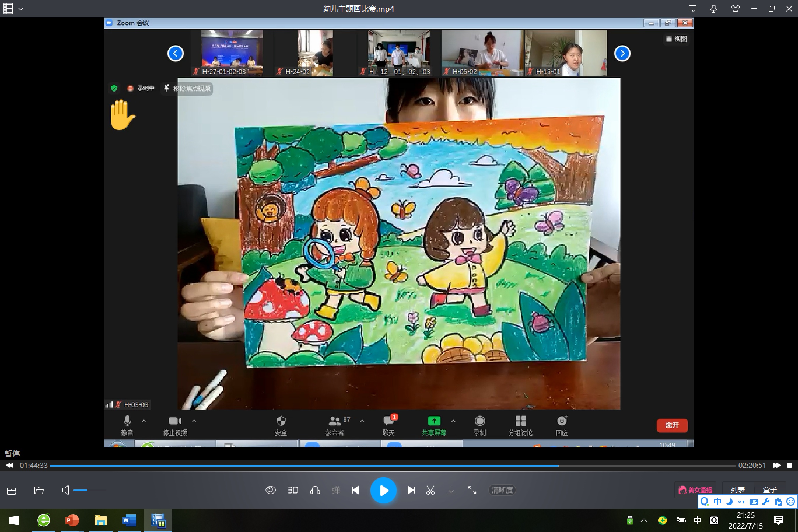798x532 pixels.
Task: Open the scissors clip tool
Action: coord(430,490)
